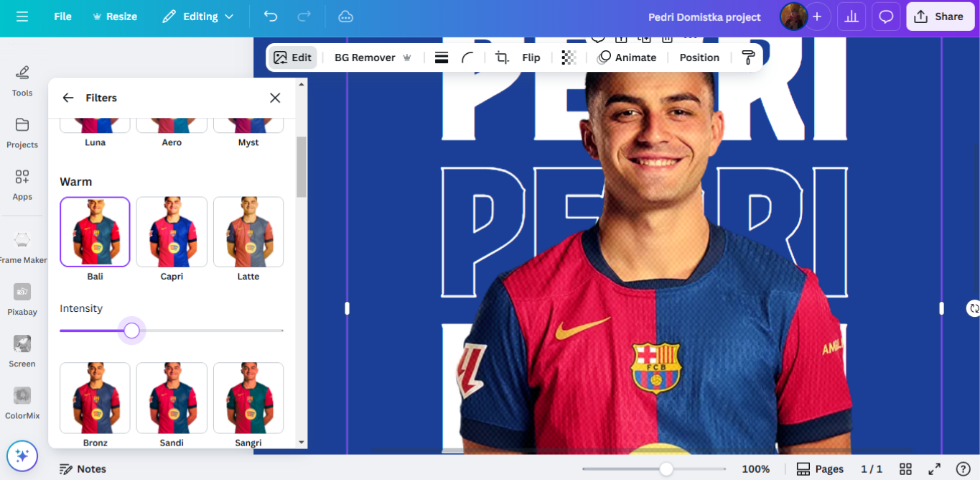
Task: Open the Pixabay app
Action: coord(22,300)
